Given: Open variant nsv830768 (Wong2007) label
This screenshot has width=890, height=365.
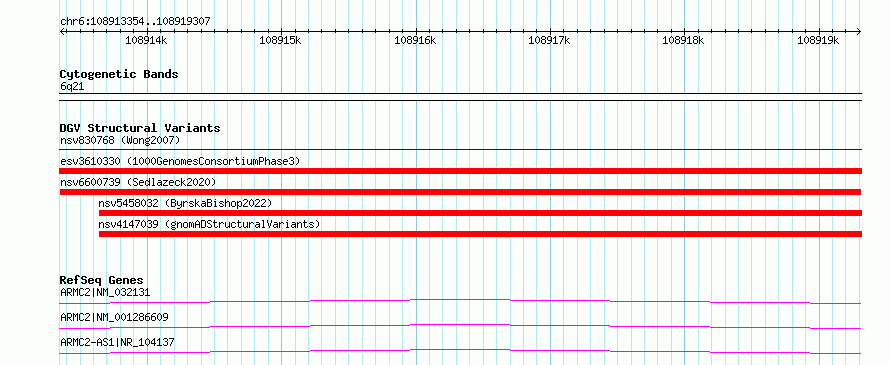Looking at the screenshot, I should (x=120, y=140).
